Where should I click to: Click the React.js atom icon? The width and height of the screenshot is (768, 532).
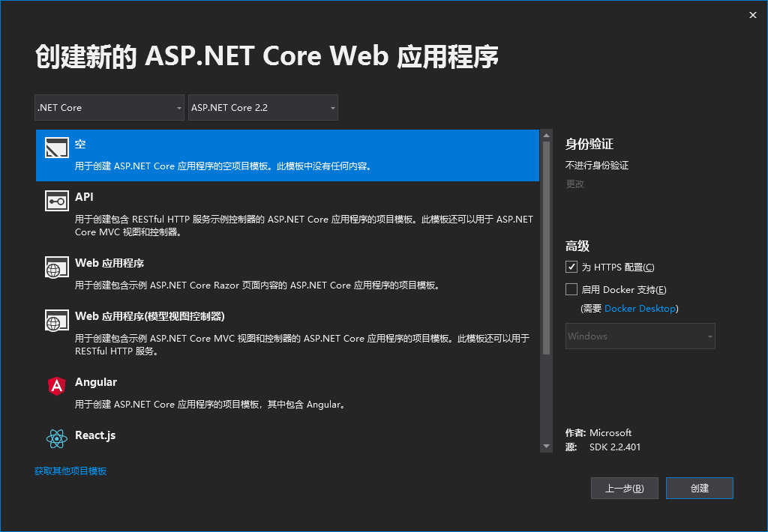57,438
